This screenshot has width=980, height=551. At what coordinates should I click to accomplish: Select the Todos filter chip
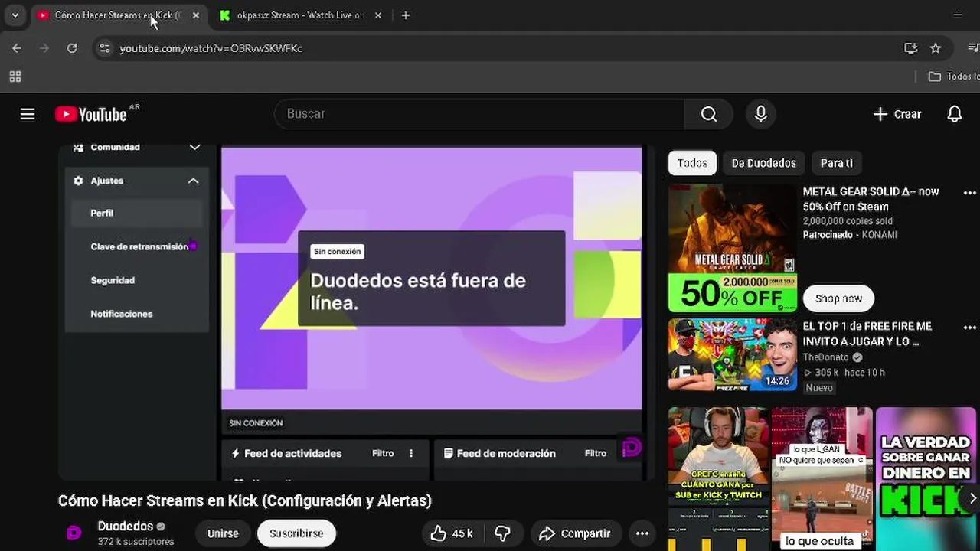(692, 163)
